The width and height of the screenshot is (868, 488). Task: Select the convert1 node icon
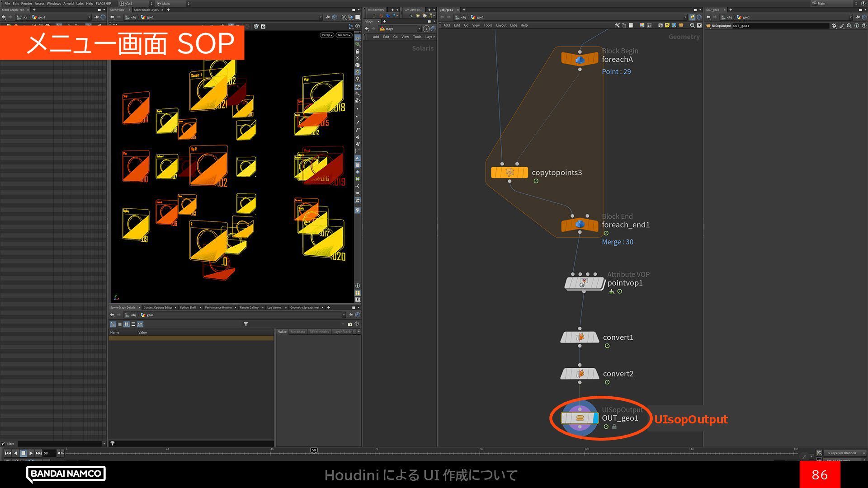pyautogui.click(x=580, y=337)
